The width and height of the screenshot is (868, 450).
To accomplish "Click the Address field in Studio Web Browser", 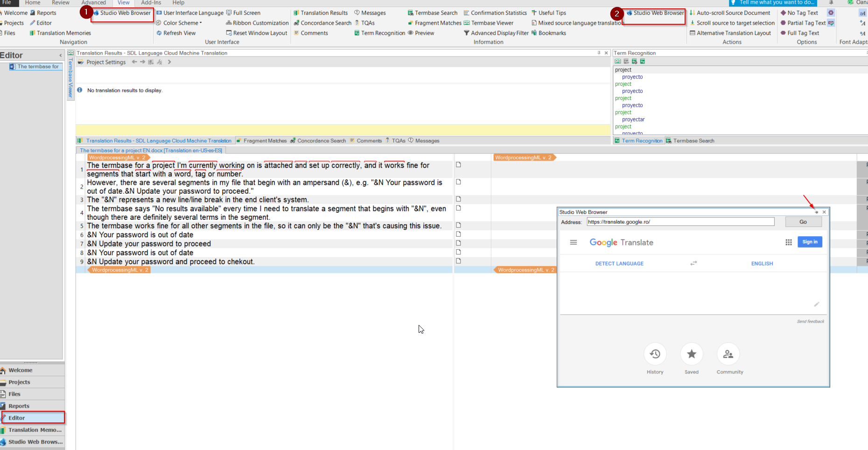I will pos(679,221).
